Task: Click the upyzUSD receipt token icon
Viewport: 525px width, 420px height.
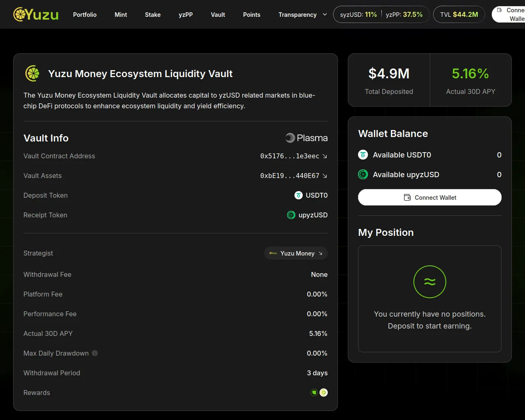Action: click(x=291, y=215)
